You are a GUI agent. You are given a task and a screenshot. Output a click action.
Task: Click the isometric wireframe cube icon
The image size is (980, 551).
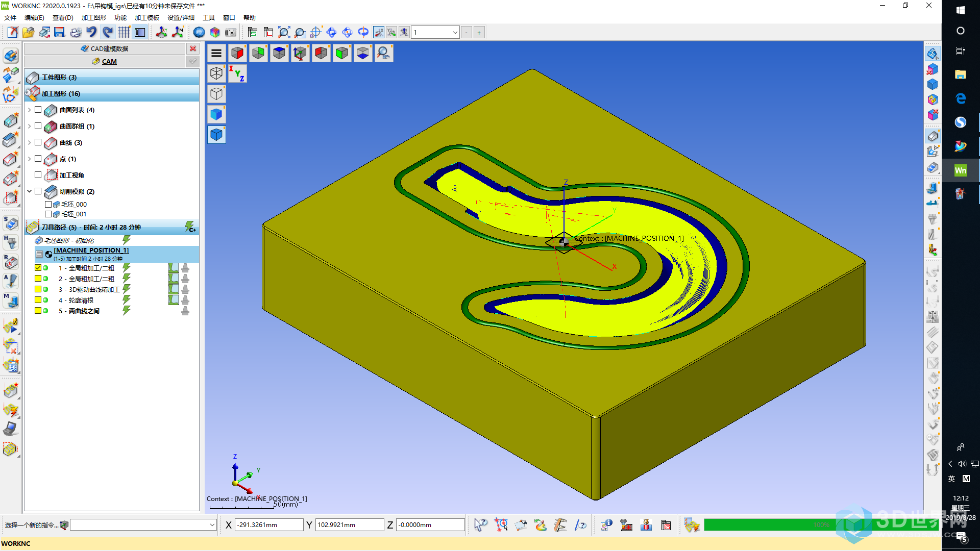point(216,73)
